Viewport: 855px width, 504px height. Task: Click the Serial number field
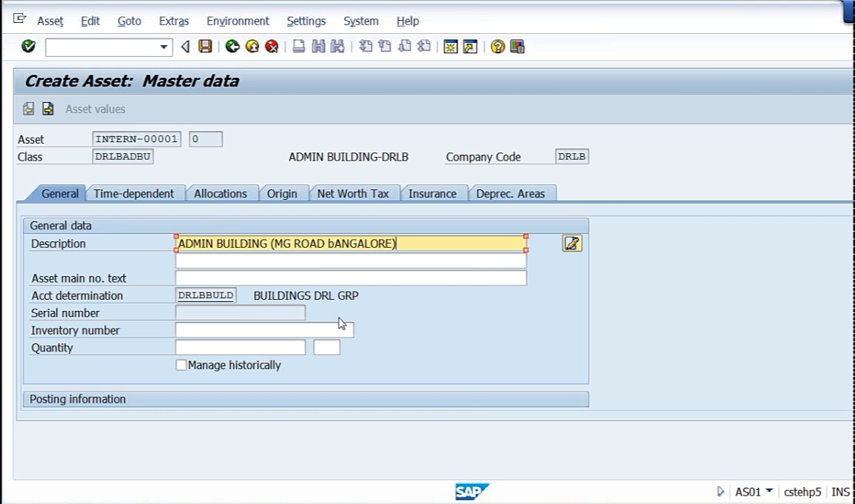click(x=240, y=313)
